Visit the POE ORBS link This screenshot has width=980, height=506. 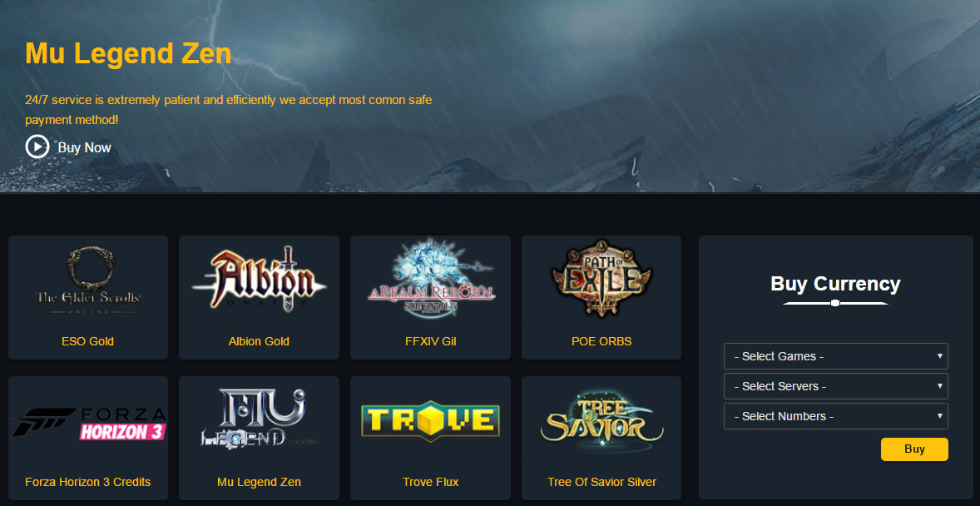click(x=601, y=341)
